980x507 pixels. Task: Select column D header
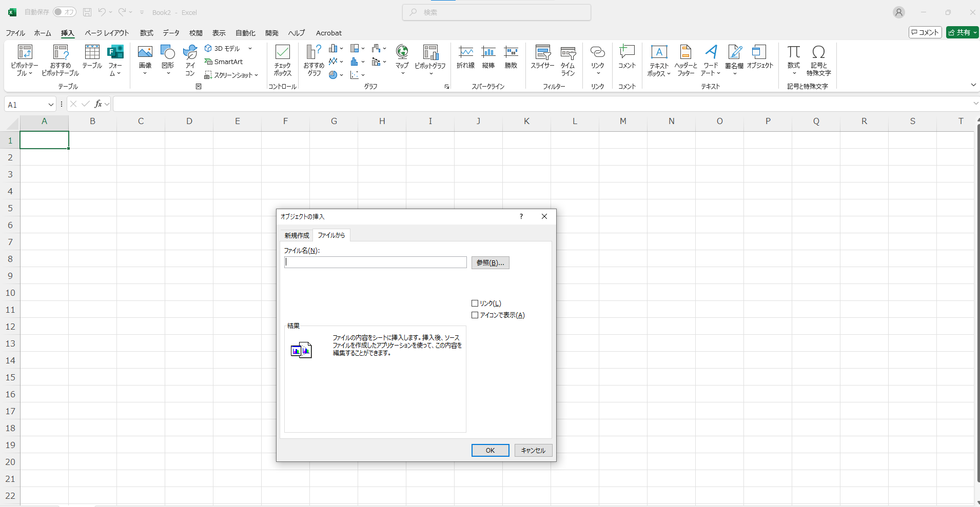click(189, 121)
